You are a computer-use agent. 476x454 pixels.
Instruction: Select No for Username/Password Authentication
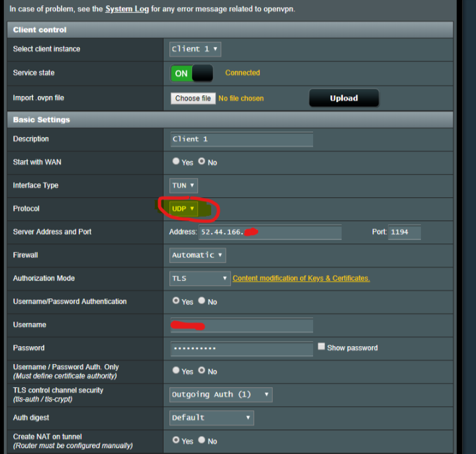[202, 300]
